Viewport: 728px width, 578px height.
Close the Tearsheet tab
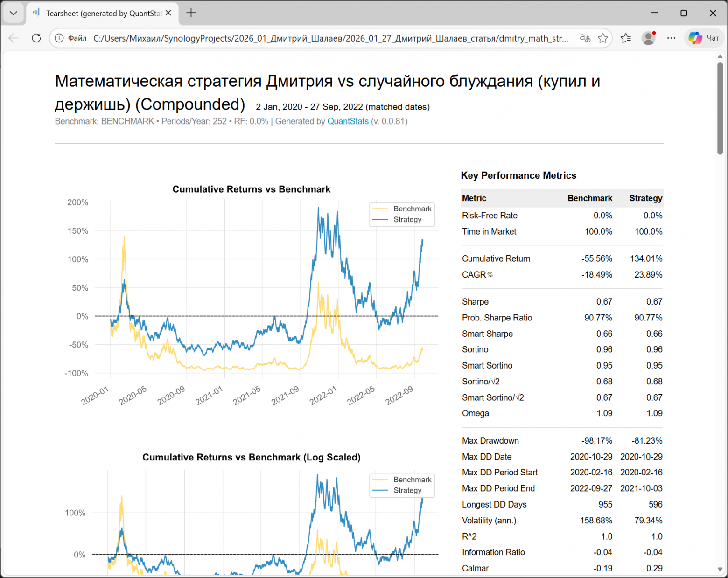coord(168,13)
